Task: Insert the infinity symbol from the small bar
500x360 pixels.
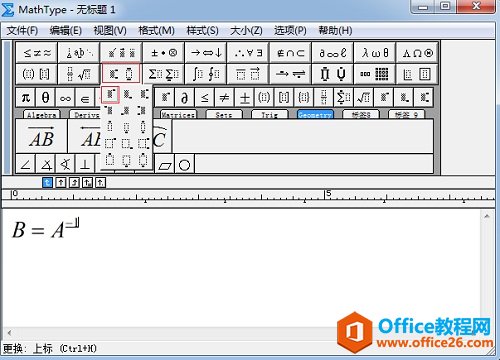Action: click(65, 98)
